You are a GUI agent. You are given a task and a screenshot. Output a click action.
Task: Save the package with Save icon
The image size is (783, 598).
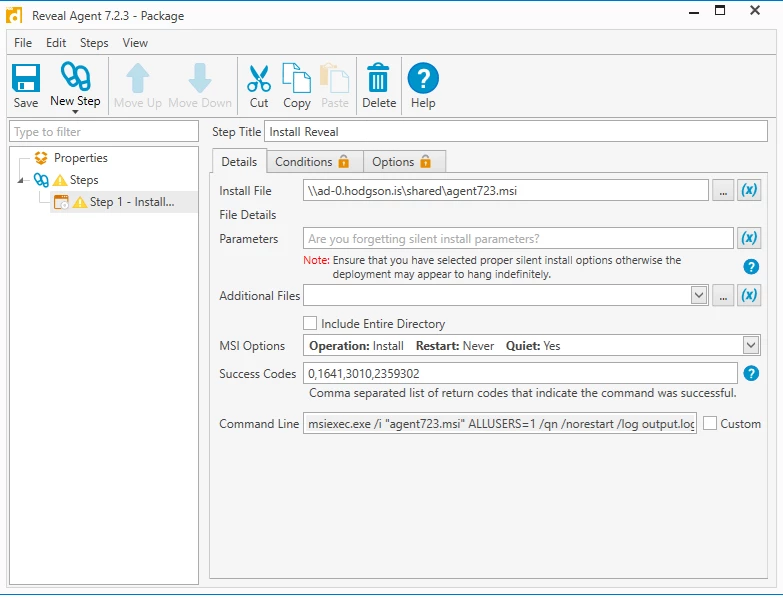pos(25,86)
